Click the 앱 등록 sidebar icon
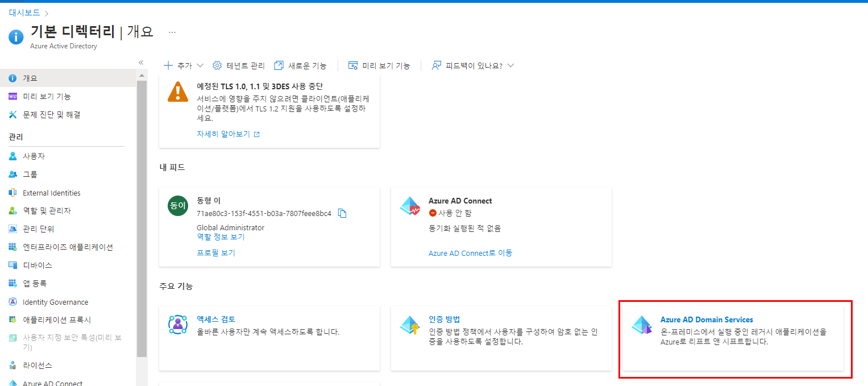This screenshot has height=386, width=868. tap(13, 283)
